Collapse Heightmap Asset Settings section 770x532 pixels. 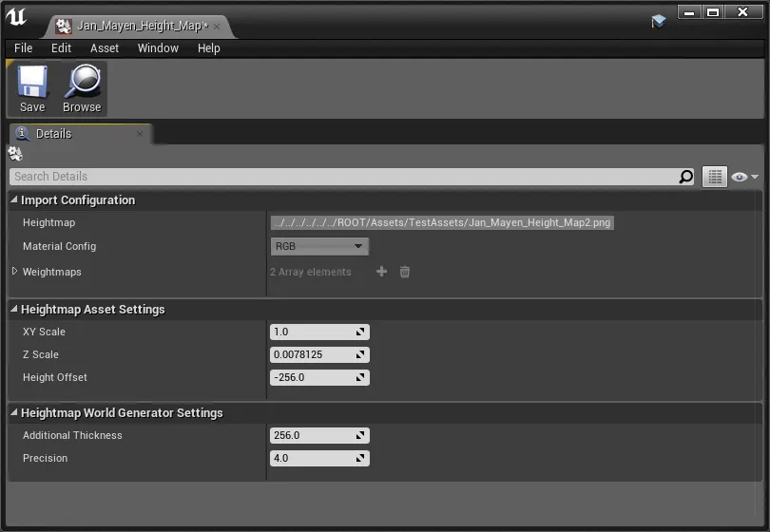coord(14,310)
